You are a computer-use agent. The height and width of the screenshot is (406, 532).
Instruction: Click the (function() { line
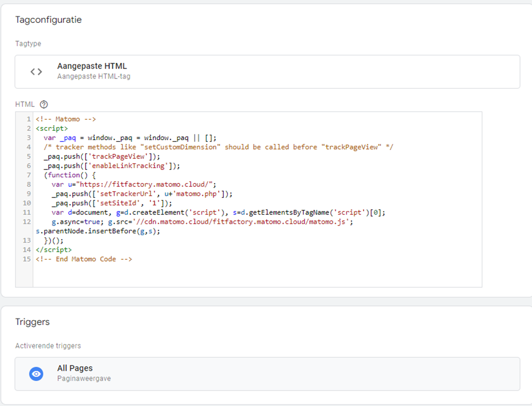point(70,175)
